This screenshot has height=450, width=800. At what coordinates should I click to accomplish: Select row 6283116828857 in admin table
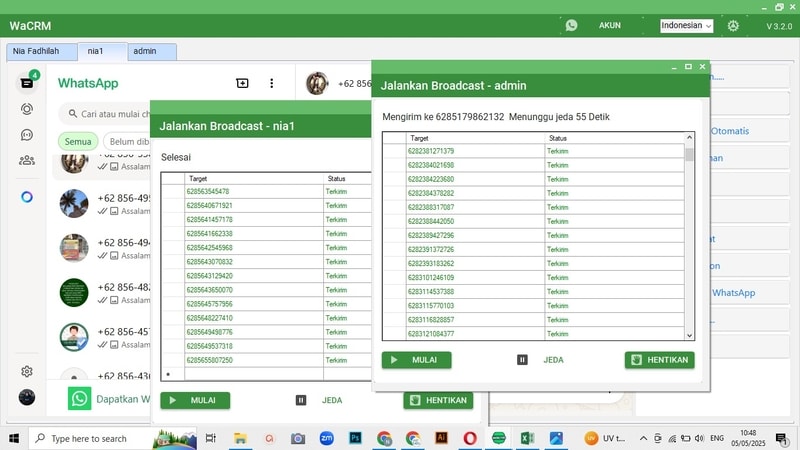[533, 320]
